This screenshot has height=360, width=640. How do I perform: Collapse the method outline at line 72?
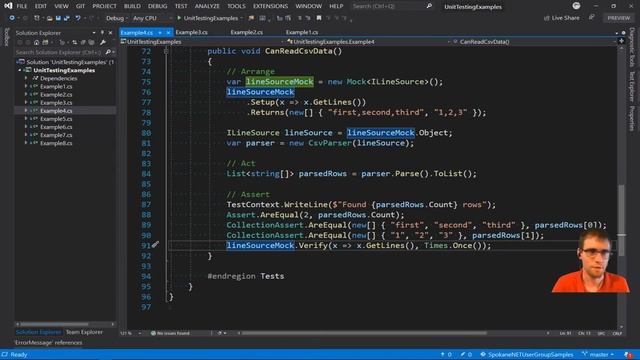(166, 51)
